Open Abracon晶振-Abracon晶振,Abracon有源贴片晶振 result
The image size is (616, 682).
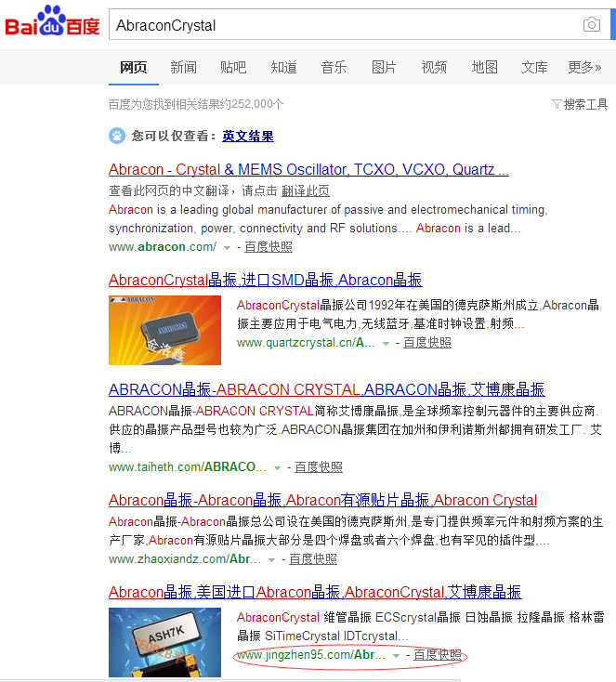(322, 500)
